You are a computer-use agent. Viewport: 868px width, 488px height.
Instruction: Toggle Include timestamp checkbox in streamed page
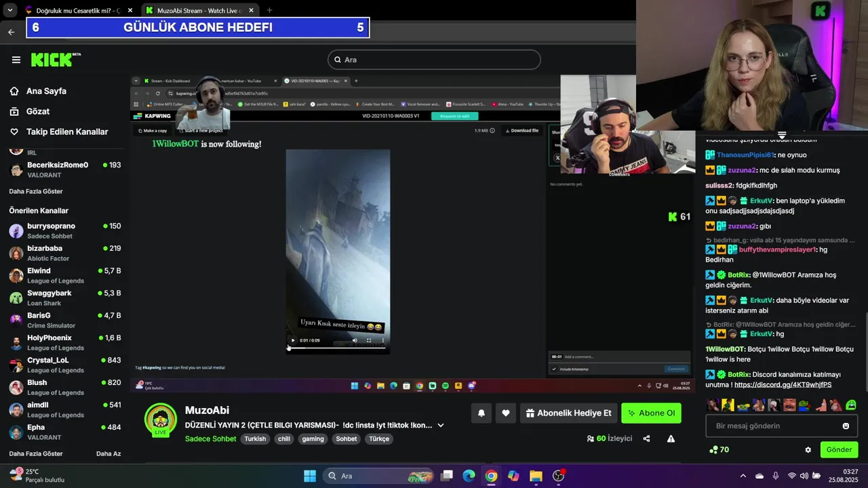[x=554, y=369]
